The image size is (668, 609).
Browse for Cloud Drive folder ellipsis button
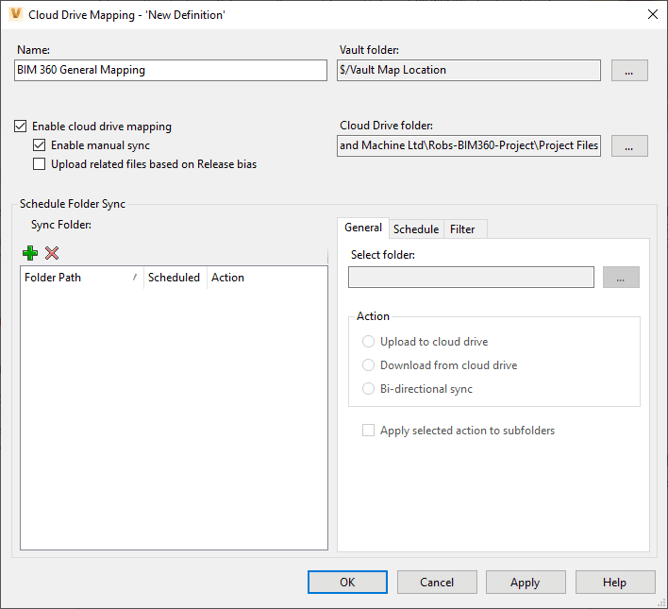(629, 146)
